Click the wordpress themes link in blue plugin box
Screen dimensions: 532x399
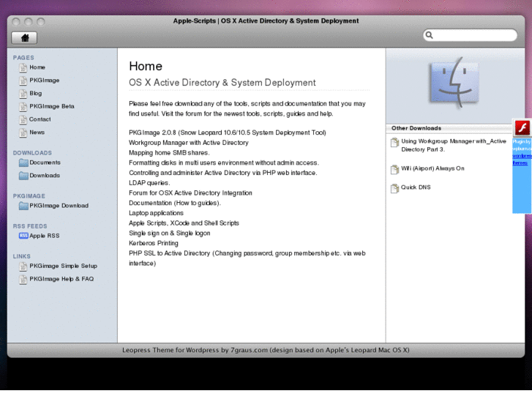[x=522, y=160]
